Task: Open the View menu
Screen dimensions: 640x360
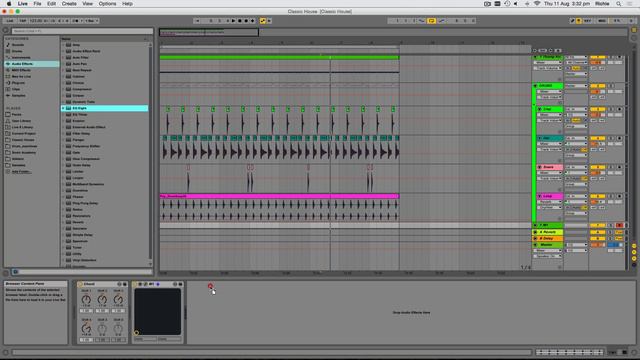Action: (x=87, y=4)
